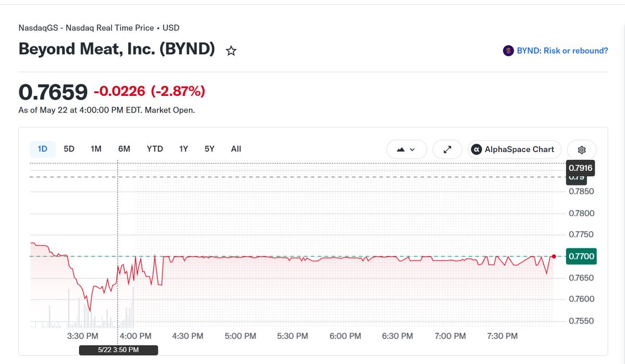This screenshot has height=364, width=625.
Task: Switch to 1M range
Action: (96, 149)
